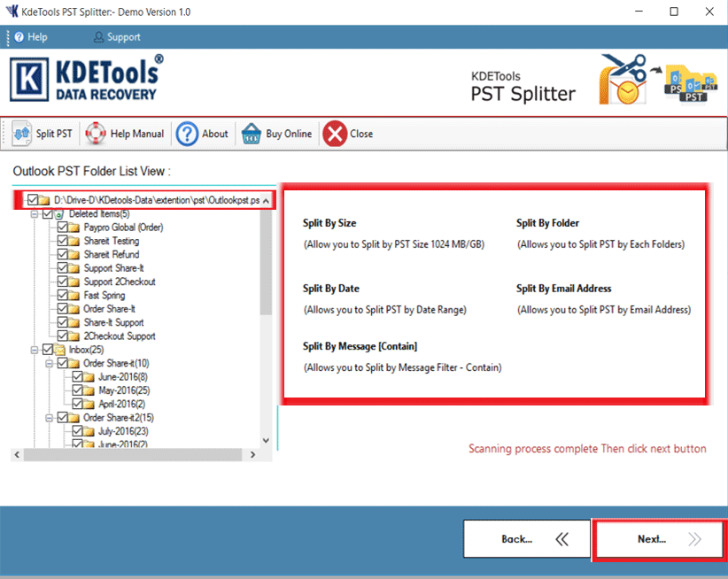Screen dimensions: 728x579
Task: Uncheck the June-2016(8) folder checkbox
Action: click(77, 377)
